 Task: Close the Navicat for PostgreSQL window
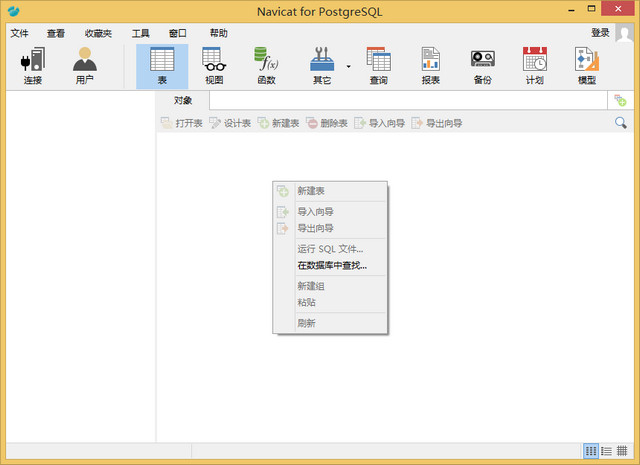618,9
